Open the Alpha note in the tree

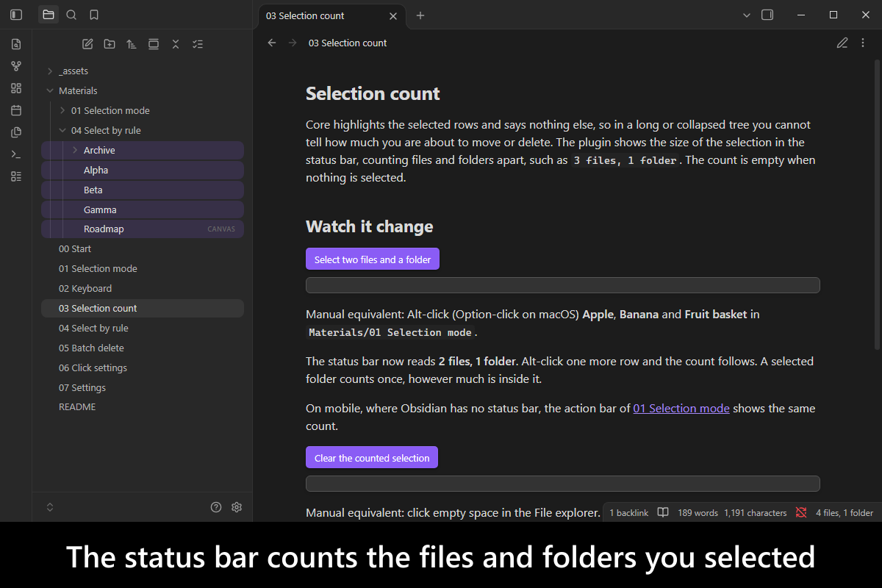142,170
